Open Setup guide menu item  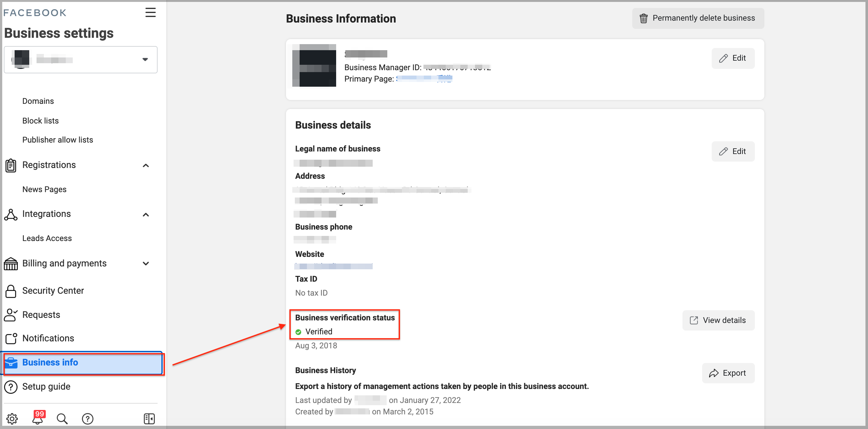46,386
